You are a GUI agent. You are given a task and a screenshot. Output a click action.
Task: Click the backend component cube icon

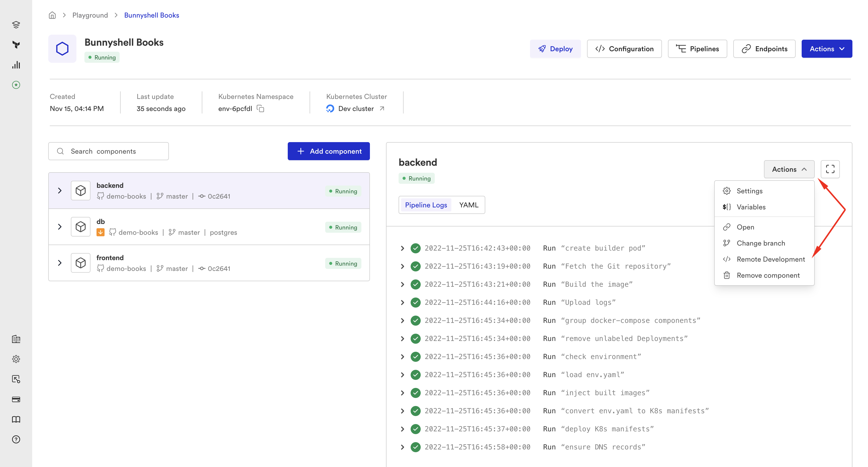(x=80, y=191)
